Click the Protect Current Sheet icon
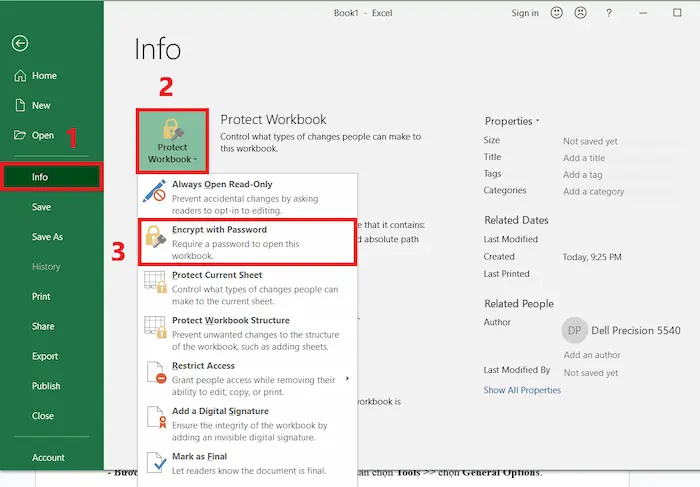Viewport: 700px width, 487px height. coord(154,282)
